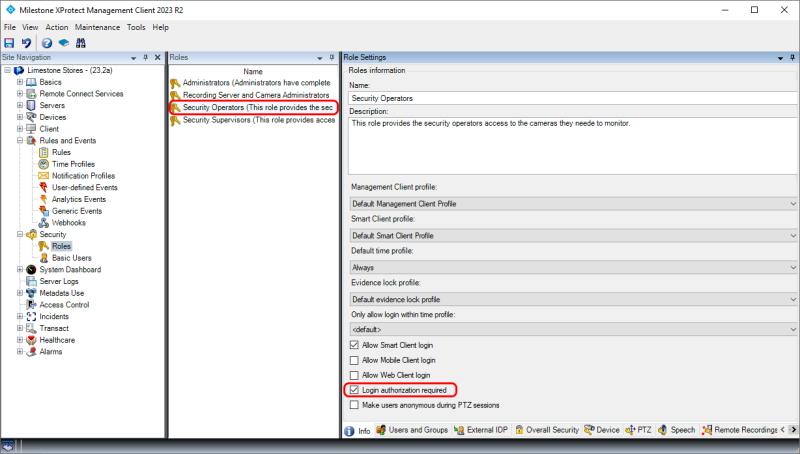Click the Transact icon

tap(32, 329)
